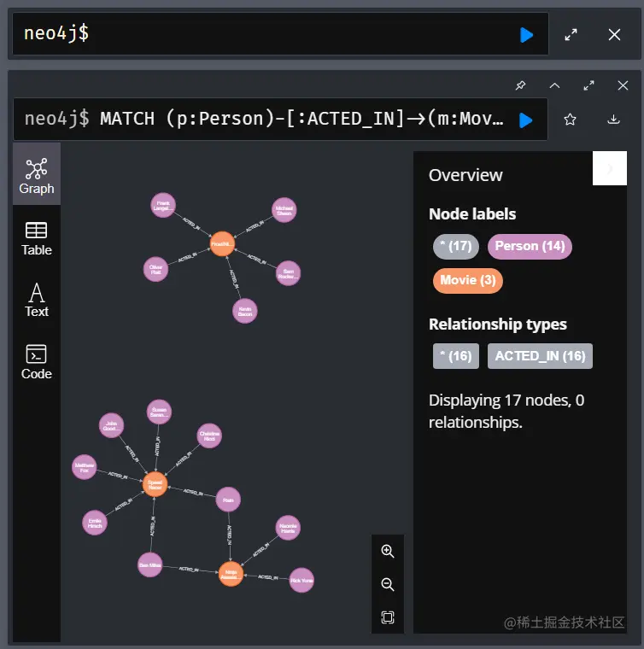This screenshot has height=649, width=644.
Task: Close the MATCH query result frame
Action: point(623,85)
